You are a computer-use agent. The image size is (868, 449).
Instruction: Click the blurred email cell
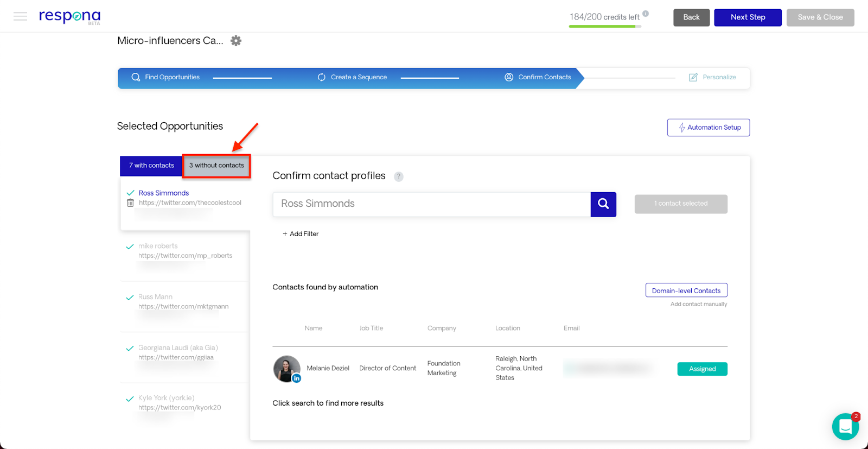608,369
